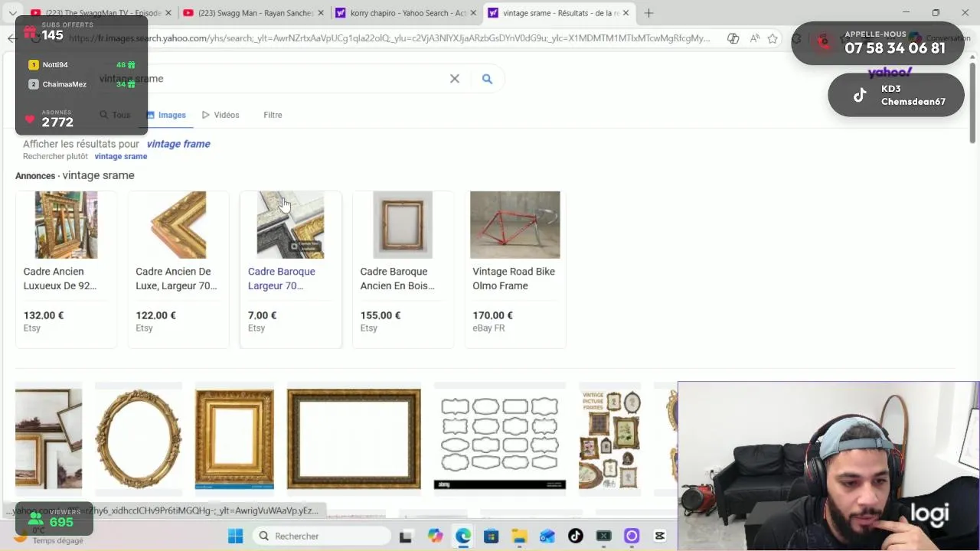
Task: Click the 122.00 € frame corner ad image
Action: tap(178, 225)
